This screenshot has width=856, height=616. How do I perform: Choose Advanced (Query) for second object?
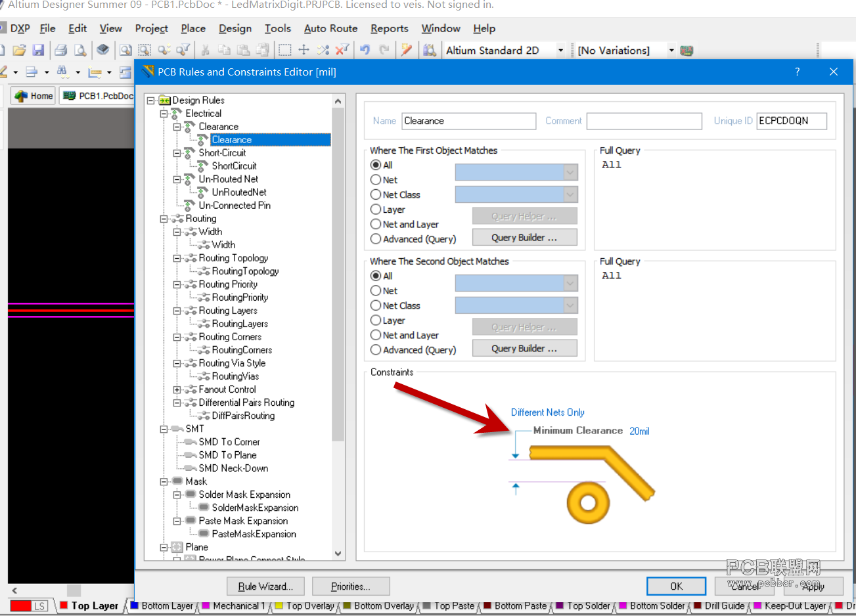tap(376, 350)
